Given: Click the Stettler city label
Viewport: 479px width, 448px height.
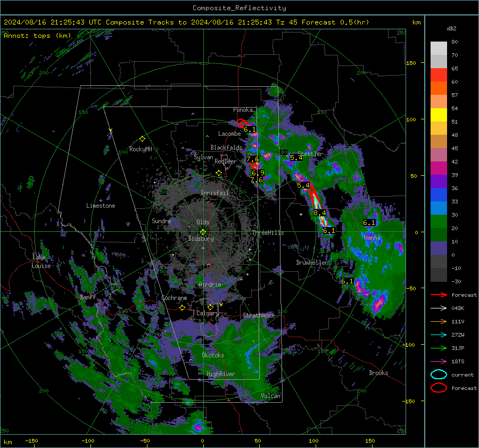Looking at the screenshot, I should tap(310, 154).
